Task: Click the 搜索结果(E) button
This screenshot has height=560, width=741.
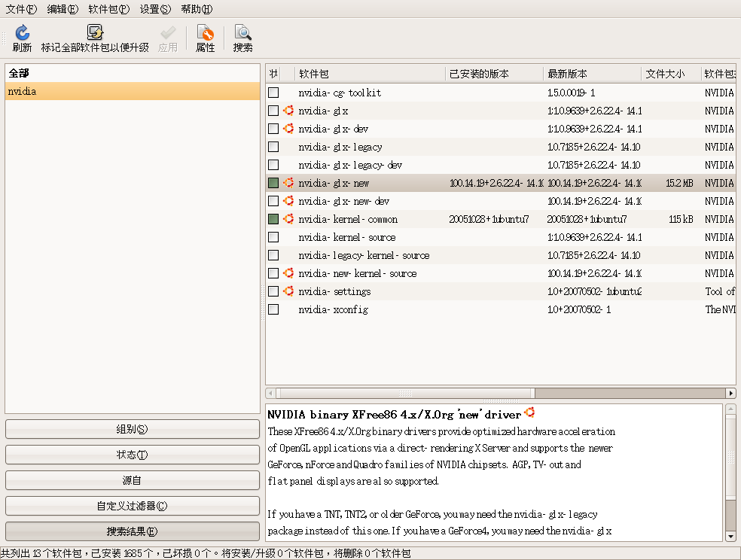Action: coord(133,531)
